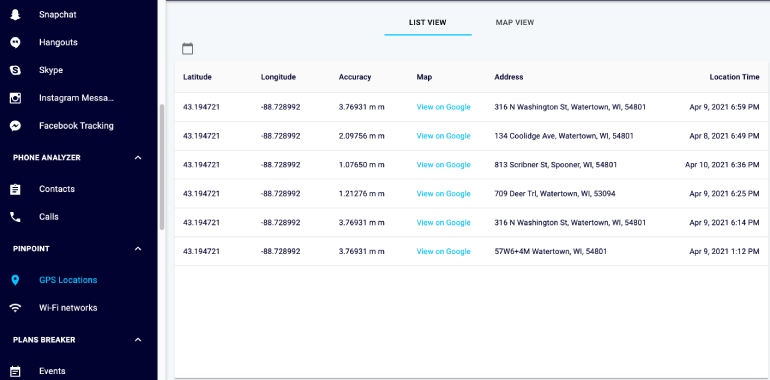Viewport: 770px width, 380px height.
Task: Select the List View tab
Action: coord(428,23)
